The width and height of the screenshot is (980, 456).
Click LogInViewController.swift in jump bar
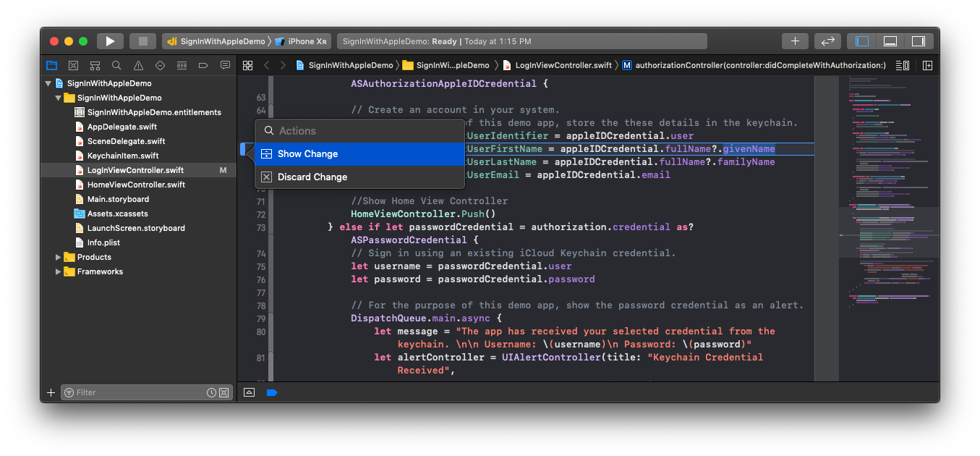(557, 65)
